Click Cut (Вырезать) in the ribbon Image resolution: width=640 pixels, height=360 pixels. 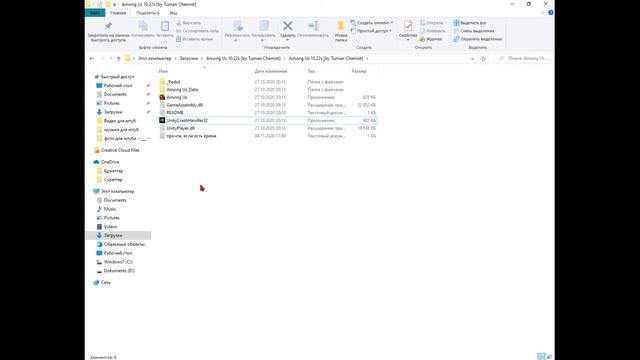pos(189,23)
